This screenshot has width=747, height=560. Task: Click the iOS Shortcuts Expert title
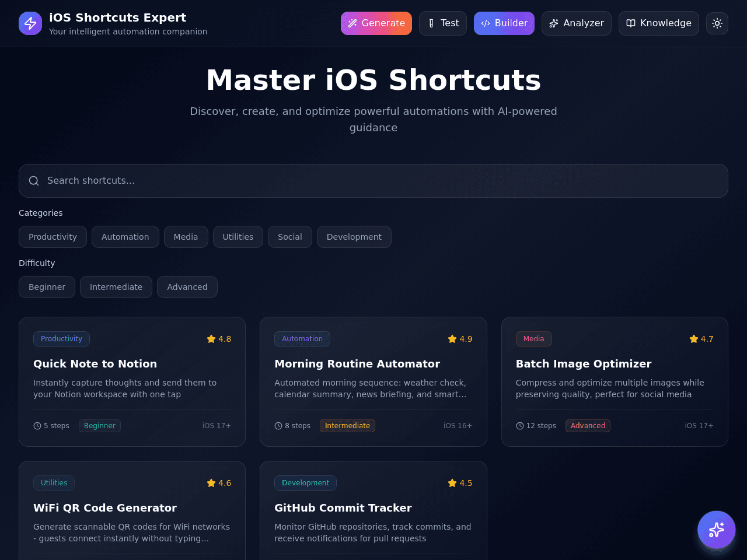[x=118, y=17]
